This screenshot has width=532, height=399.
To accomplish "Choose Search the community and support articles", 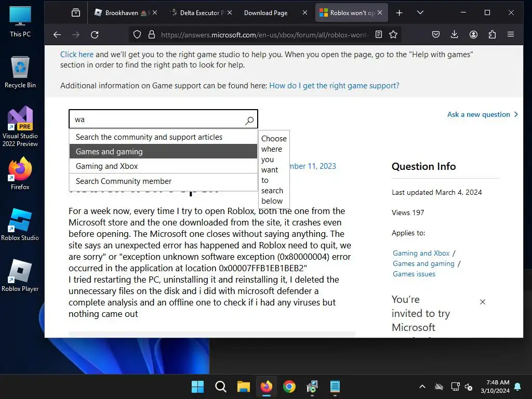I will click(x=163, y=137).
